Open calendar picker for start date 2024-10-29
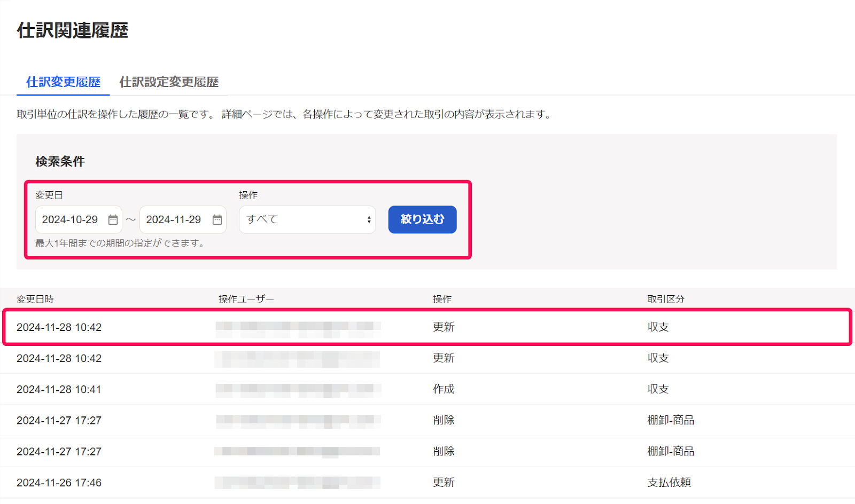Screen dimensions: 855x504 [x=113, y=220]
